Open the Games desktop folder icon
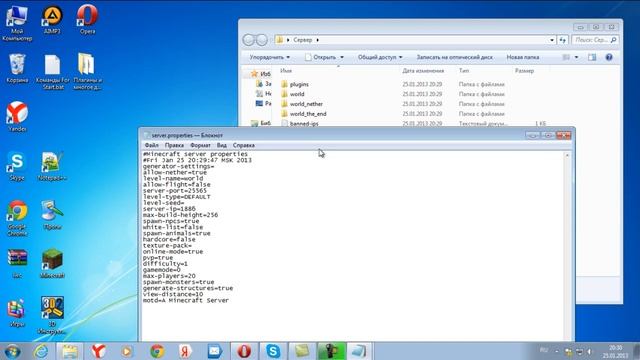640x360 pixels. tap(17, 313)
